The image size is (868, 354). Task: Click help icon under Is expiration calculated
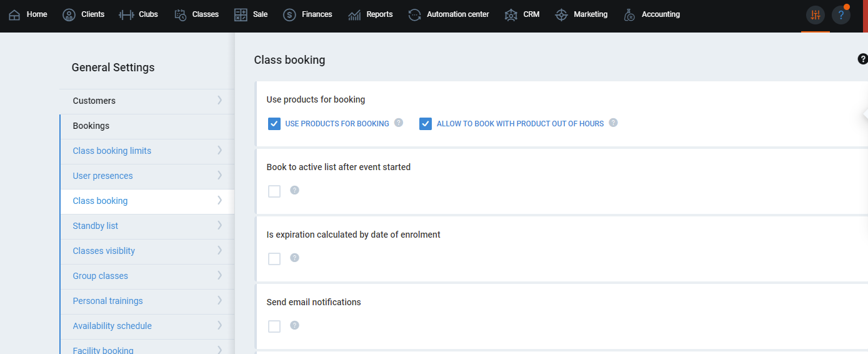294,258
